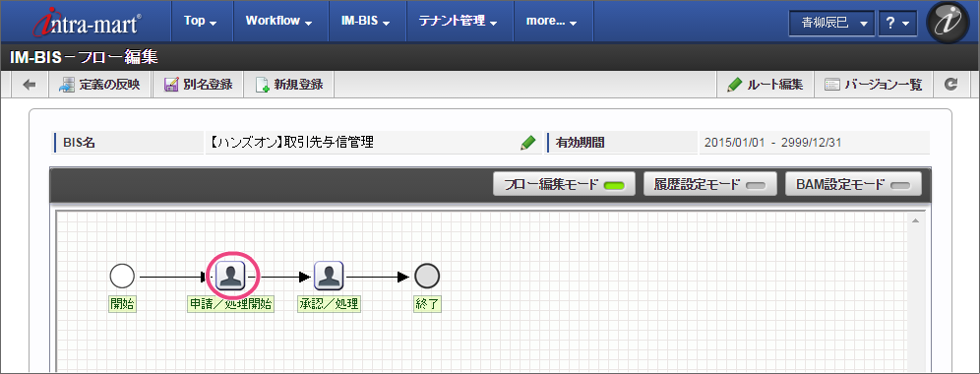Select the 終了 end node circle
The height and width of the screenshot is (374, 980).
pyautogui.click(x=427, y=276)
